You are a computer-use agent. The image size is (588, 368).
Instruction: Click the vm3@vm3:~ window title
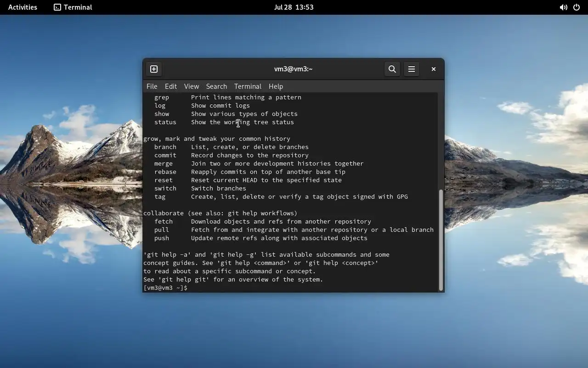pyautogui.click(x=293, y=69)
